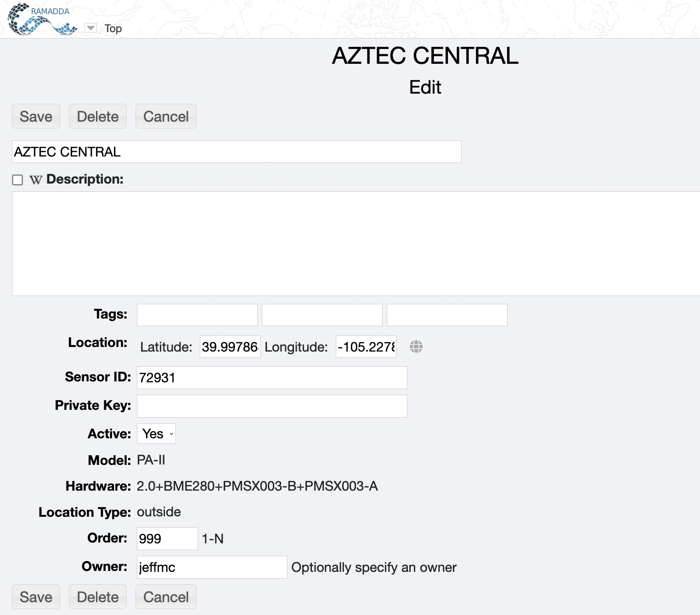Click the top Delete button

(98, 117)
